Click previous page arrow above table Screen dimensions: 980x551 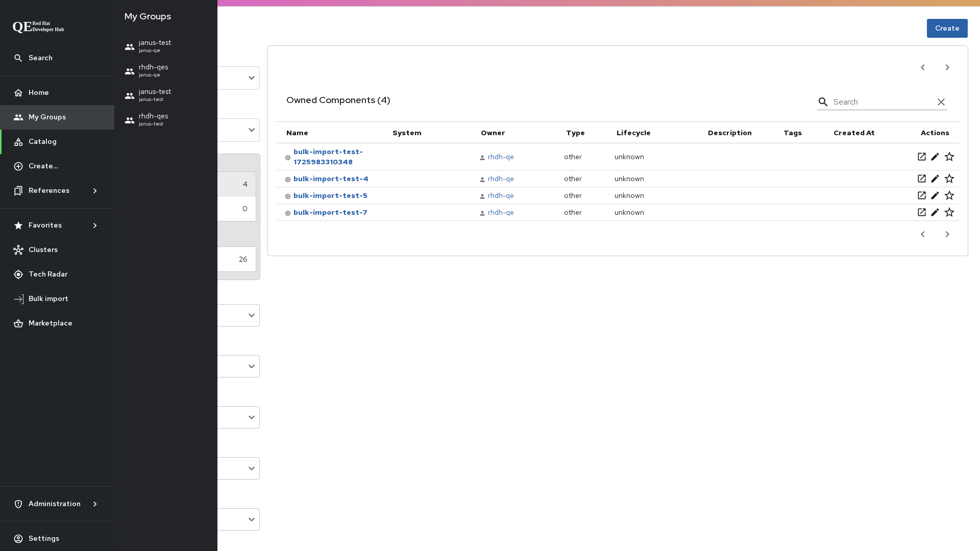922,67
